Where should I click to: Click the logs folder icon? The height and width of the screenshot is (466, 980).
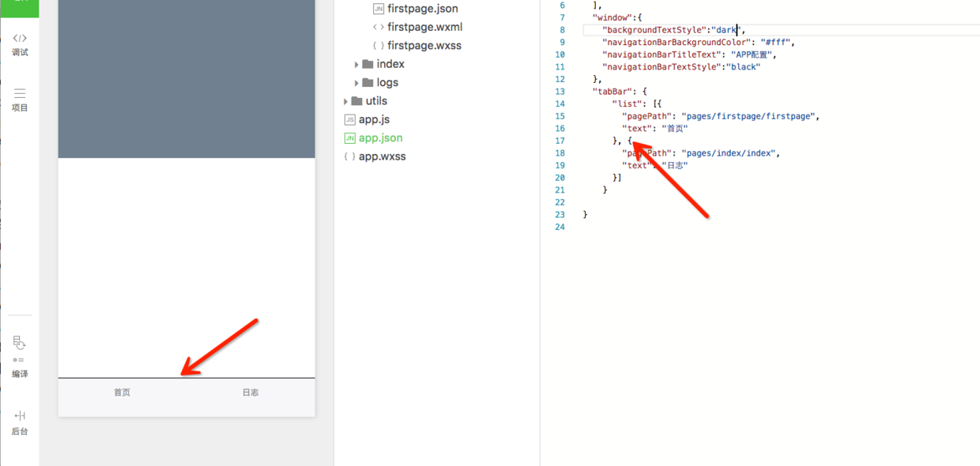coord(367,82)
